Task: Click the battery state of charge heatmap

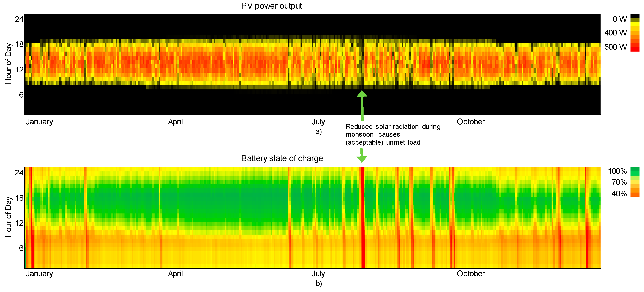Action: click(x=312, y=218)
